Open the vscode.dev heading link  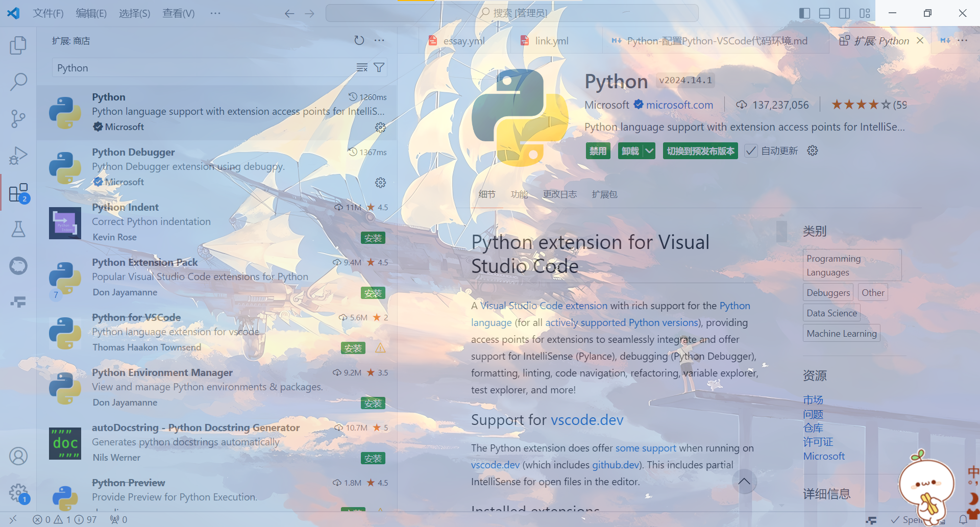(587, 420)
